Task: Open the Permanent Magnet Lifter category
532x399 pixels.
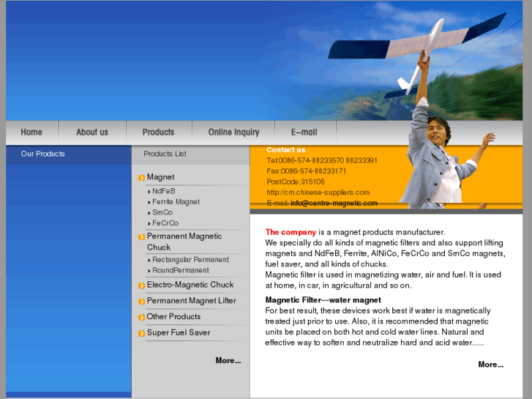Action: pyautogui.click(x=191, y=300)
